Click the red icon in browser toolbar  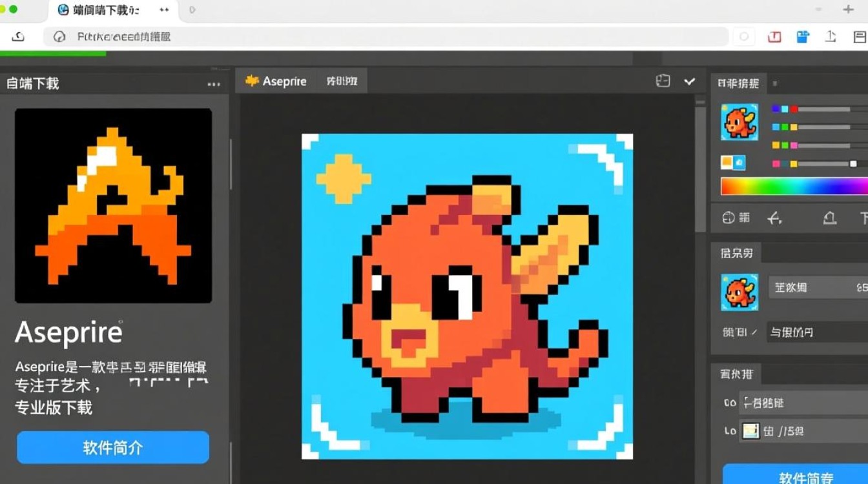(774, 37)
